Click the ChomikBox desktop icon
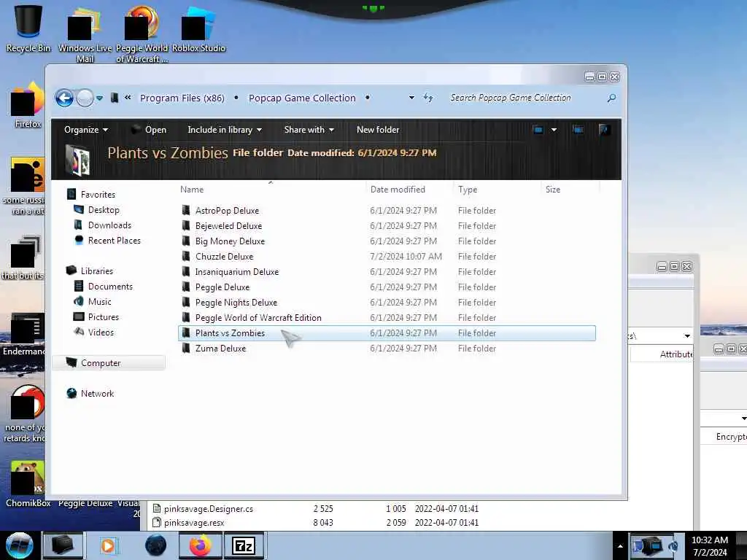 pos(28,484)
